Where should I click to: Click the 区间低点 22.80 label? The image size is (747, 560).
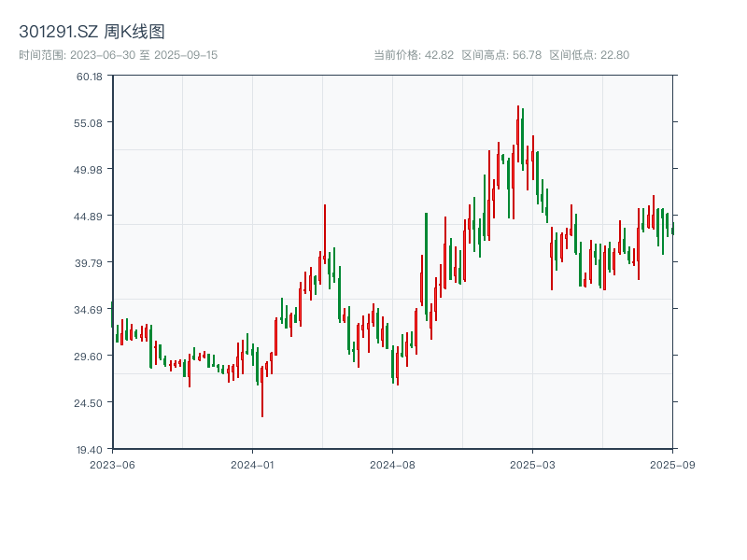[x=589, y=55]
